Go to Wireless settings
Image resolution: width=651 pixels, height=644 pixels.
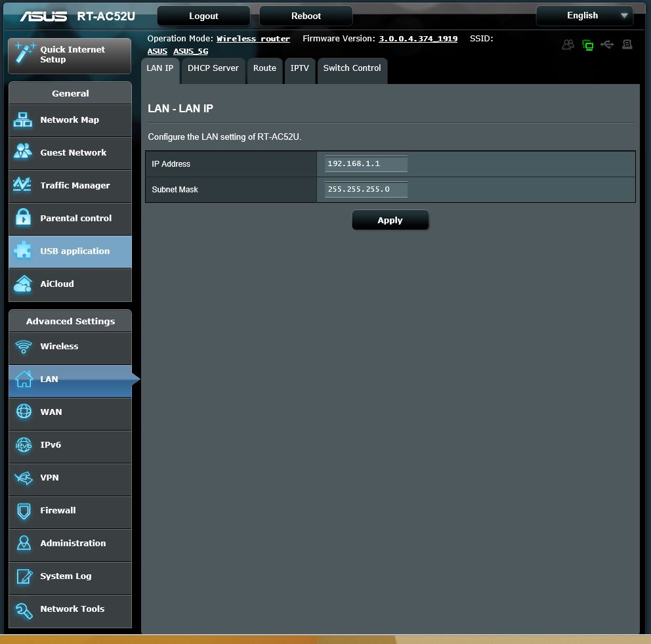click(70, 348)
